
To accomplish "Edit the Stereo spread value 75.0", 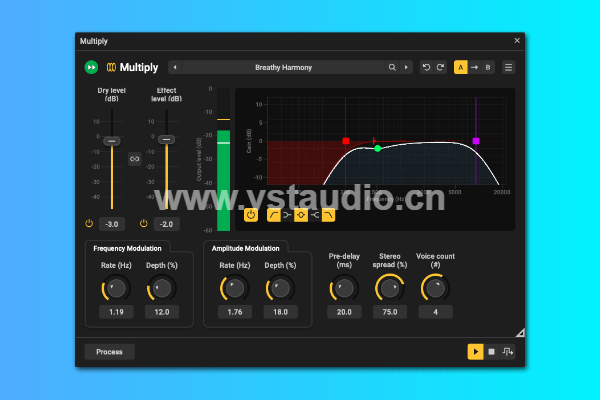I will coord(390,312).
